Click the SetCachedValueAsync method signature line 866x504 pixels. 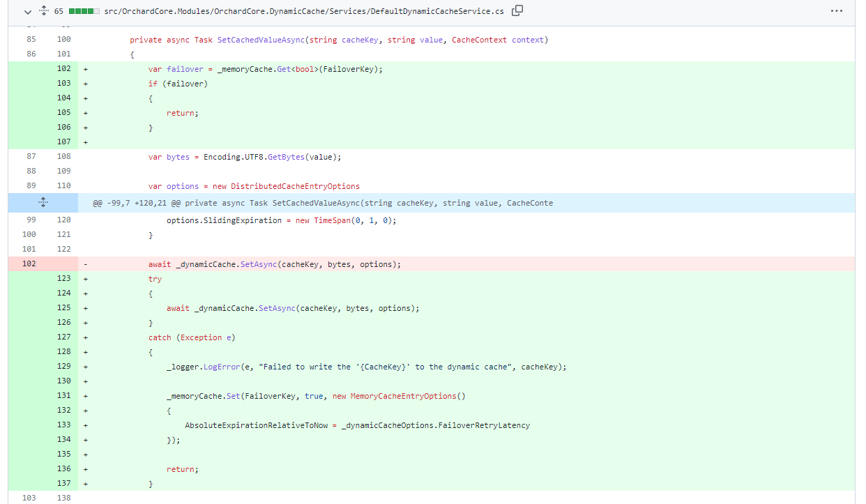pyautogui.click(x=339, y=40)
